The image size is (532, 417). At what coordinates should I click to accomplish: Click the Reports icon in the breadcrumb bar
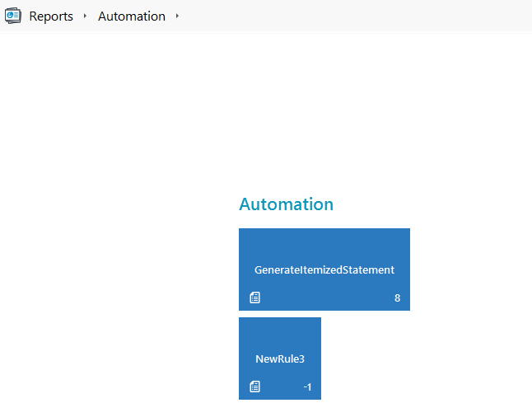(x=13, y=16)
